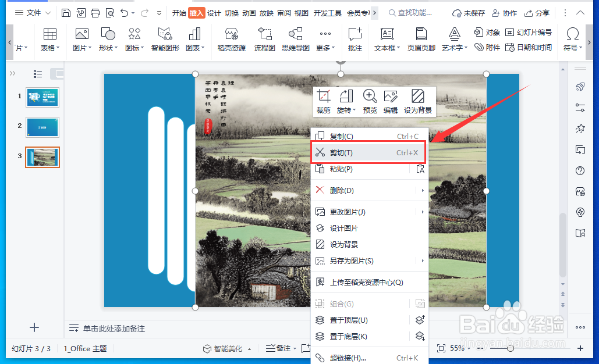Expand the collapsed slide panel chevrons
Image resolution: width=599 pixels, height=364 pixels.
[x=13, y=73]
